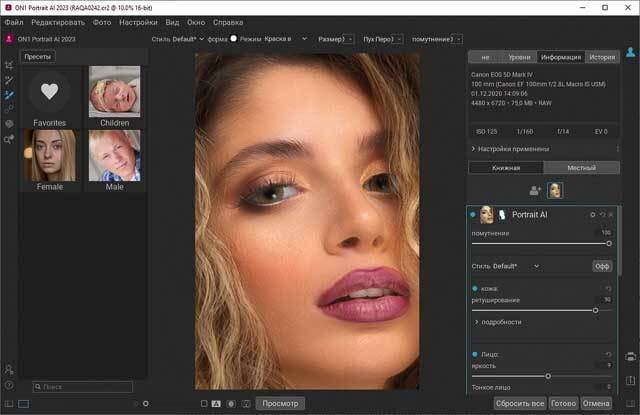The width and height of the screenshot is (640, 415).
Task: Switch to the Уровни tab
Action: pos(519,57)
